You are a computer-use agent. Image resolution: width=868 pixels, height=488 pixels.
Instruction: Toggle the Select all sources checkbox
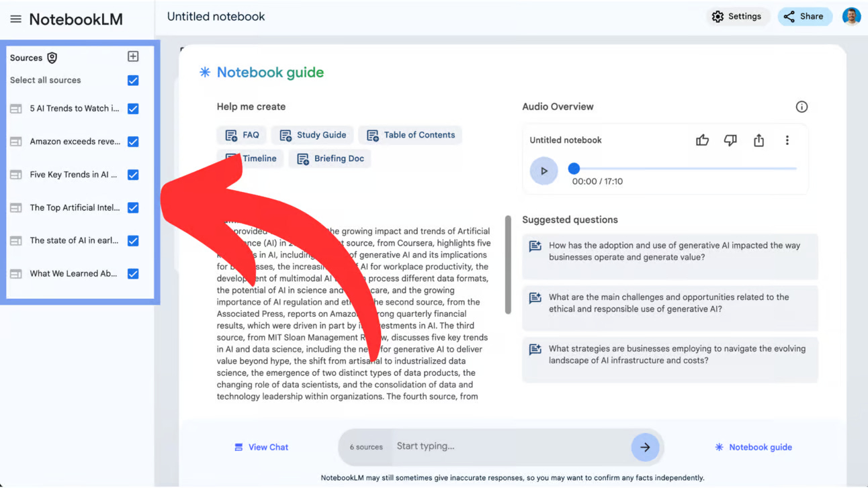[x=133, y=81]
